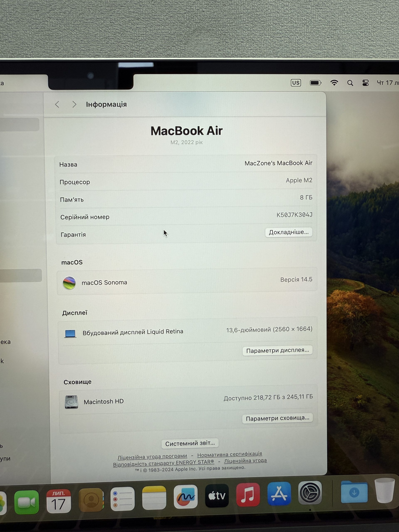Screen dimensions: 399x532
Task: Go forward with the right chevron arrow
Action: [74, 104]
